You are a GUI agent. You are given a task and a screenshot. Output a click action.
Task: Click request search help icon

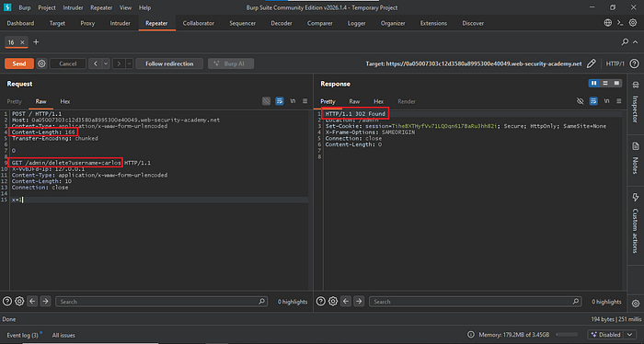point(7,302)
